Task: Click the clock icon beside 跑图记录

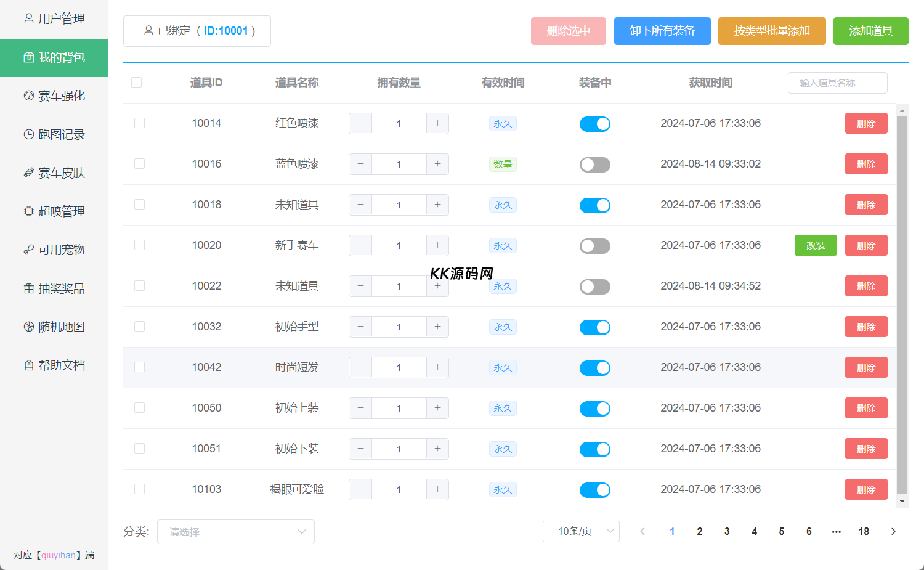Action: (29, 134)
